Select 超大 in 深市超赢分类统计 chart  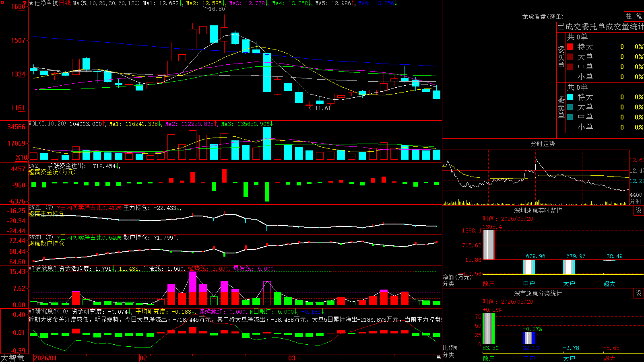point(609,358)
